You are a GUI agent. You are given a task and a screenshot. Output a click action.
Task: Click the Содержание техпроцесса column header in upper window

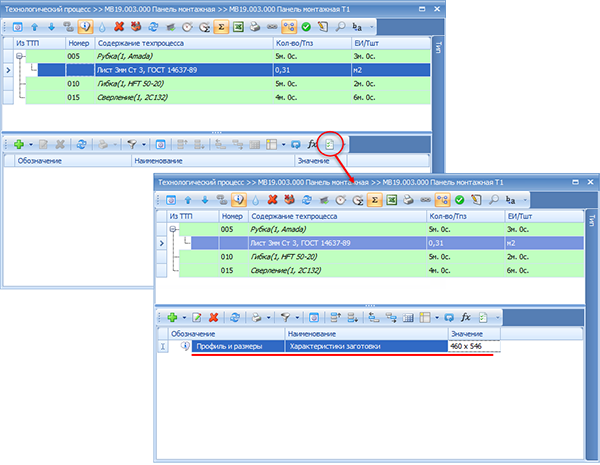(150, 44)
